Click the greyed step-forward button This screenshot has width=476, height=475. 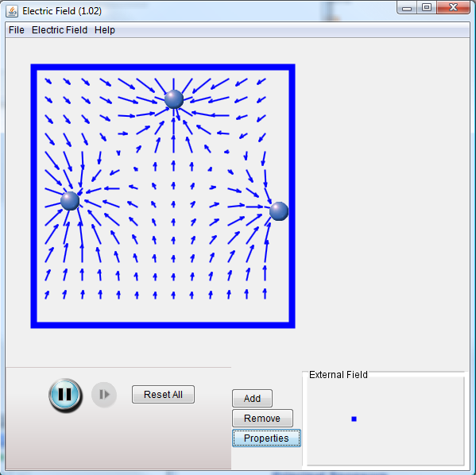tap(104, 395)
